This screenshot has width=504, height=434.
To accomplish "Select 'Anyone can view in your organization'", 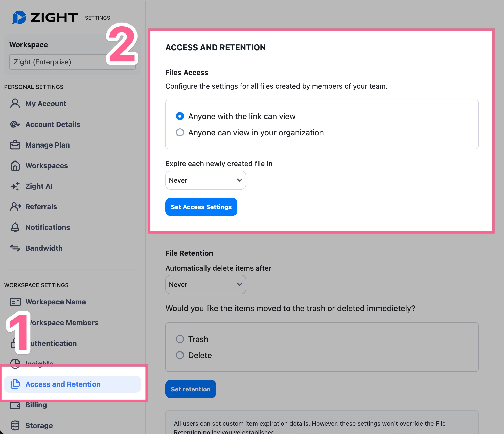I will pyautogui.click(x=180, y=133).
